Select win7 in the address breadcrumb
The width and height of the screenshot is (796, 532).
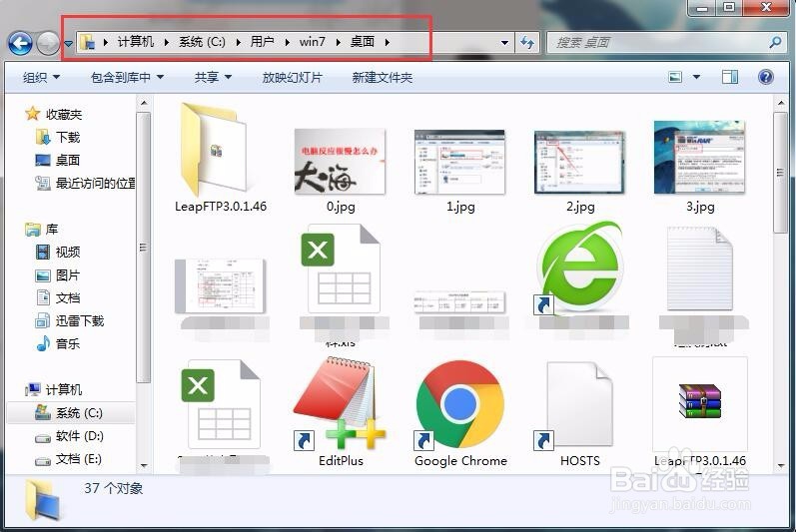[312, 42]
